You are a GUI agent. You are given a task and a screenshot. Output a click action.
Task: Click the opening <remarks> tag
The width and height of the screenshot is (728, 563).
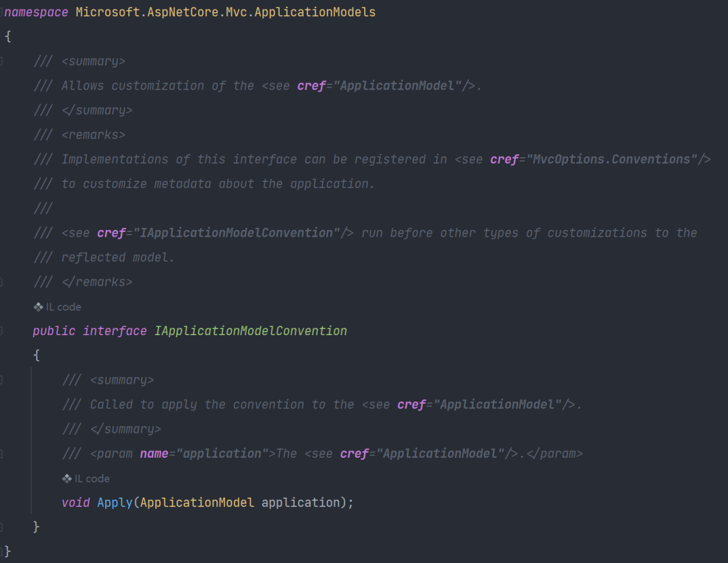93,135
